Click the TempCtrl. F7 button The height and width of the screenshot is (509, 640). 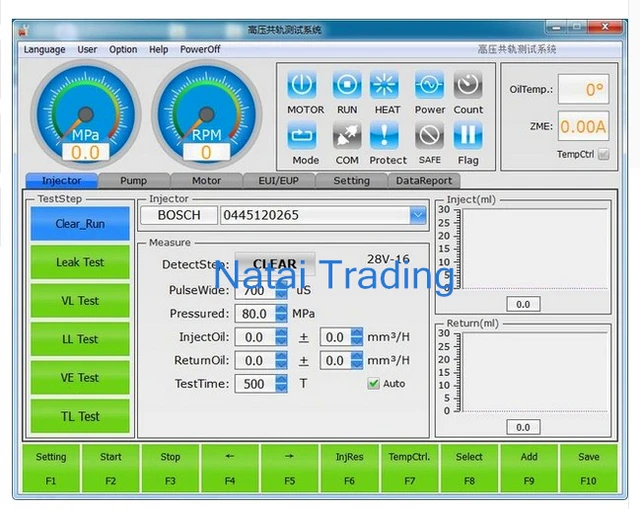409,468
